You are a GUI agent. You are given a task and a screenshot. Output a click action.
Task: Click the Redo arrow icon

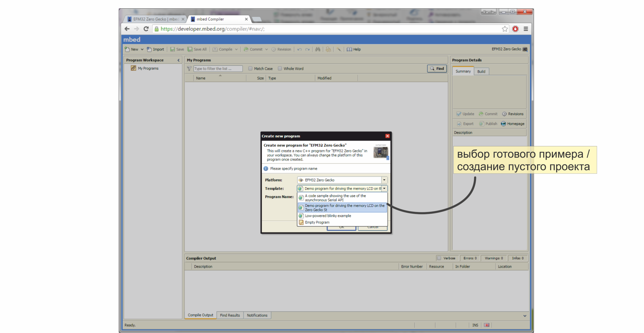[x=308, y=49]
